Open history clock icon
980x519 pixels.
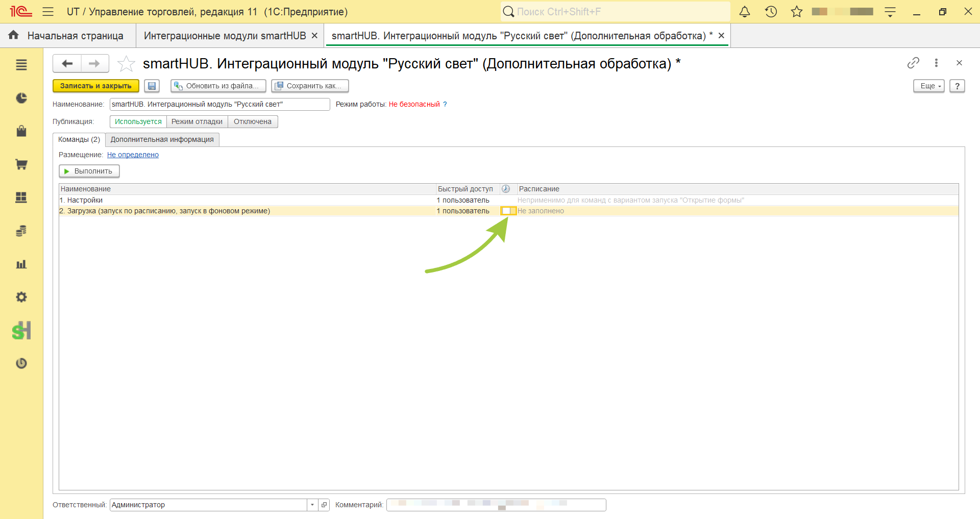[771, 11]
